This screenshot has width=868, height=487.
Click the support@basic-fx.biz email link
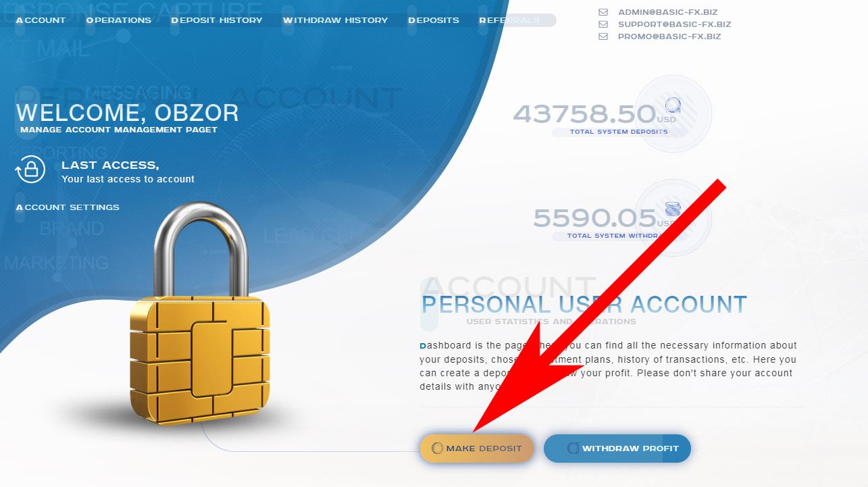coord(675,24)
